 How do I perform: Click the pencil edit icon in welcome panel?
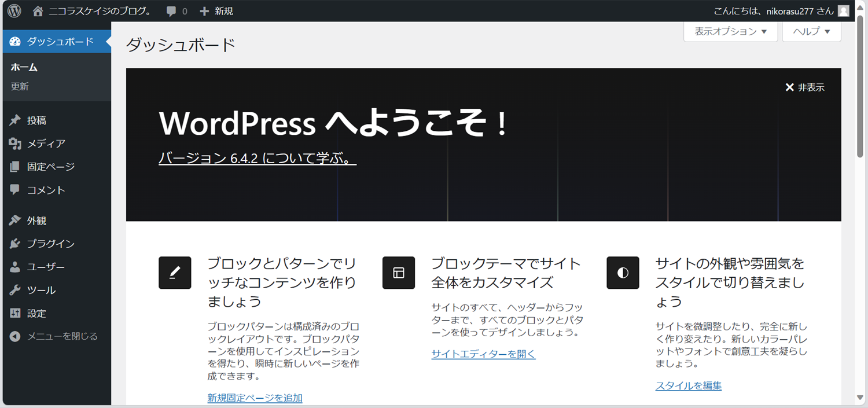click(175, 273)
